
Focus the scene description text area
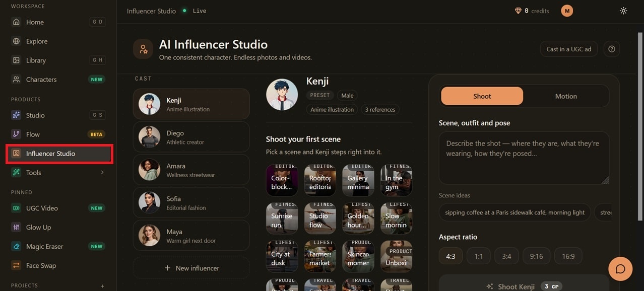pyautogui.click(x=524, y=158)
